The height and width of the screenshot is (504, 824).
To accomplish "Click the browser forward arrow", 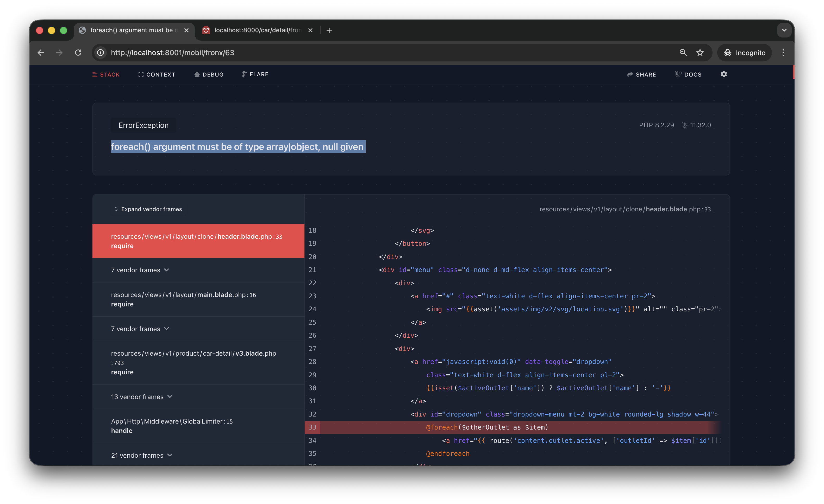I will click(59, 53).
